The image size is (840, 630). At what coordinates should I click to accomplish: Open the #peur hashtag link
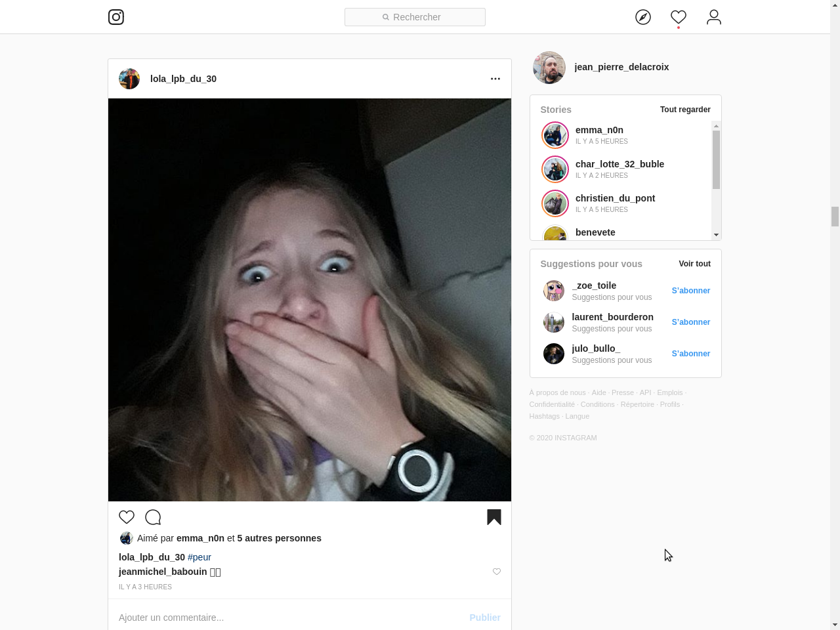[199, 557]
